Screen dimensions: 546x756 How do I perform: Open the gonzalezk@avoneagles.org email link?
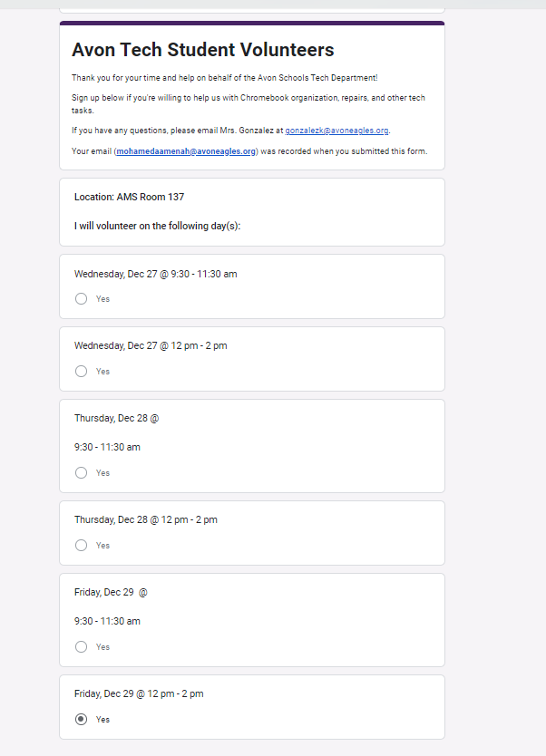pyautogui.click(x=336, y=131)
